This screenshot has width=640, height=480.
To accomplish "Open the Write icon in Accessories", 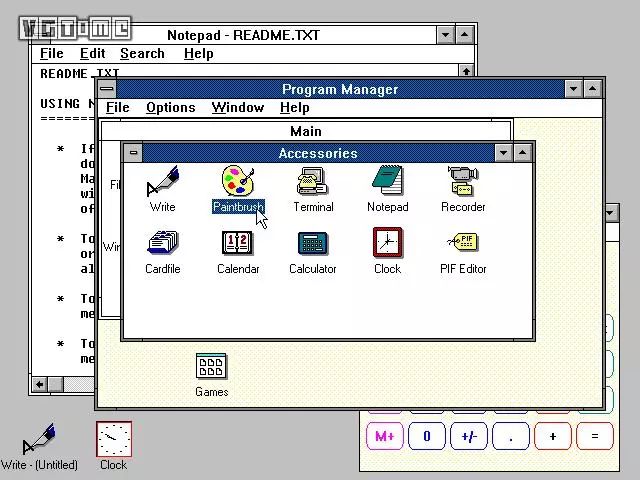I will click(x=162, y=180).
